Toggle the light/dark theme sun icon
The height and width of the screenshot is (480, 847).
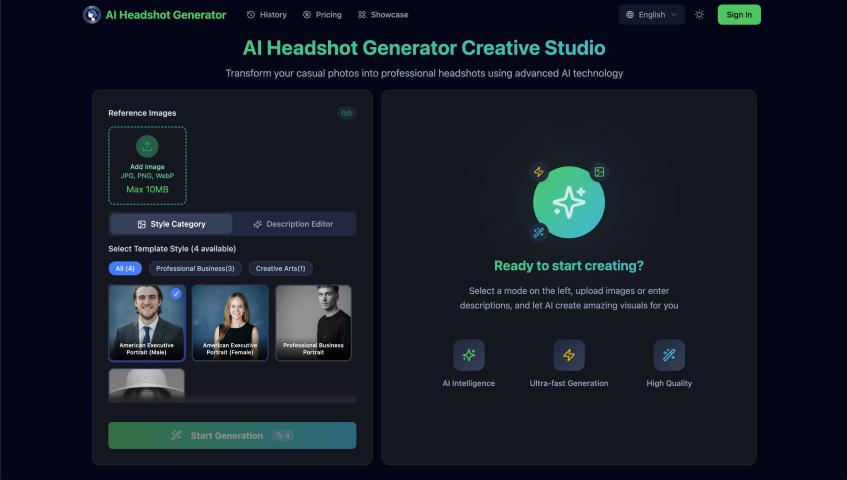pyautogui.click(x=699, y=15)
